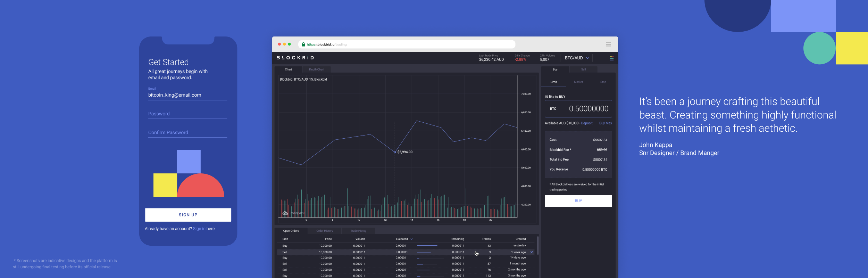Focus the Confirm Password field
868x278 pixels.
(x=187, y=133)
